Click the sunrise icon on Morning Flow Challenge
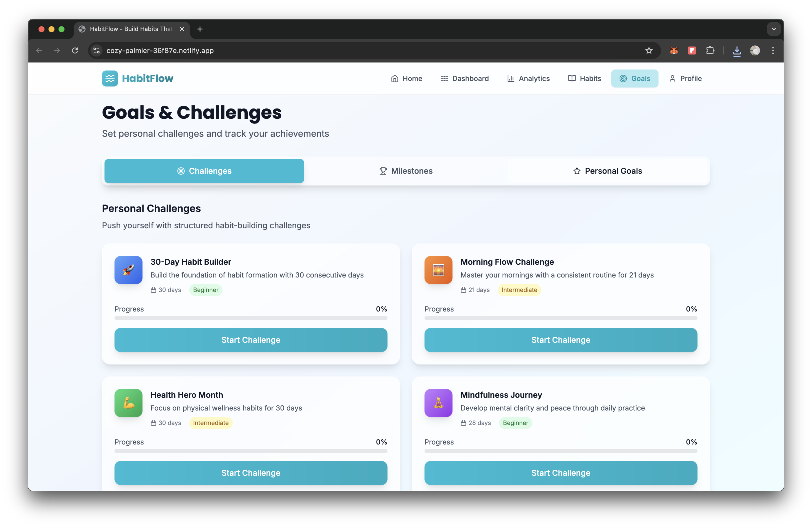This screenshot has height=528, width=812. 438,270
